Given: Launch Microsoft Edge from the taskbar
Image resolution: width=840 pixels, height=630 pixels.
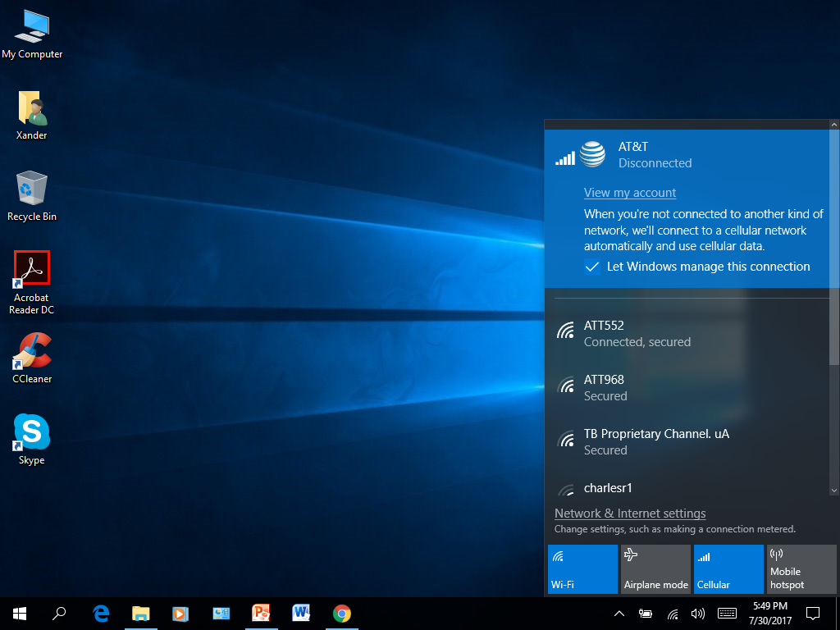Looking at the screenshot, I should [x=101, y=614].
